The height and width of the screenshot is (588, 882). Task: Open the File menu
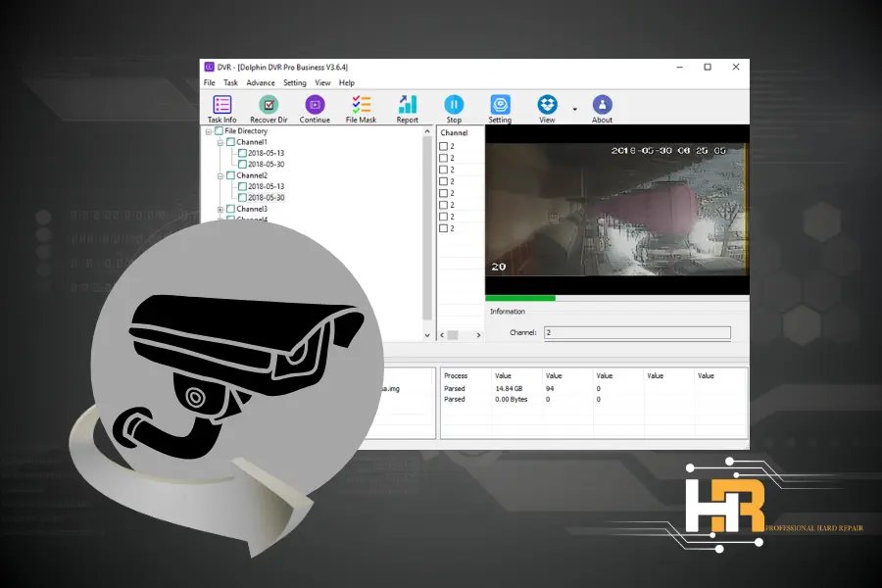pyautogui.click(x=210, y=82)
